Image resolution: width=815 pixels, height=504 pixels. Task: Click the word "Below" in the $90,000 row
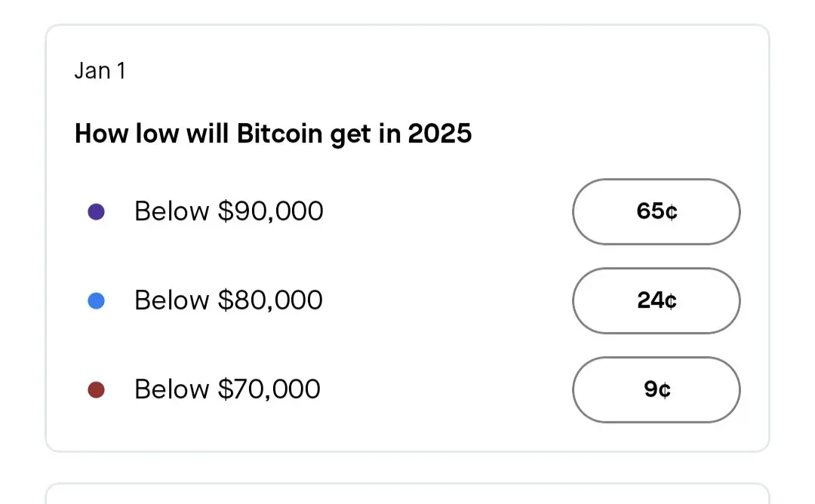coord(172,212)
